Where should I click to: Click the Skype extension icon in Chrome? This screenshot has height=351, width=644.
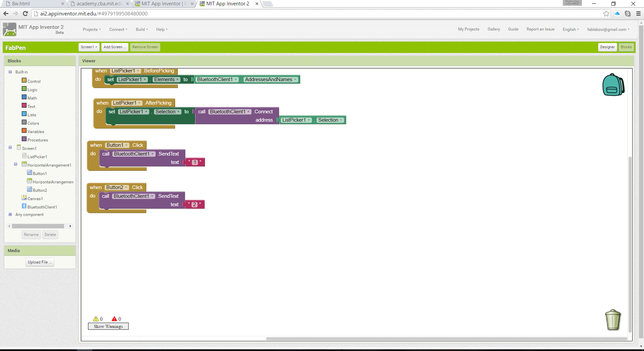[x=628, y=13]
